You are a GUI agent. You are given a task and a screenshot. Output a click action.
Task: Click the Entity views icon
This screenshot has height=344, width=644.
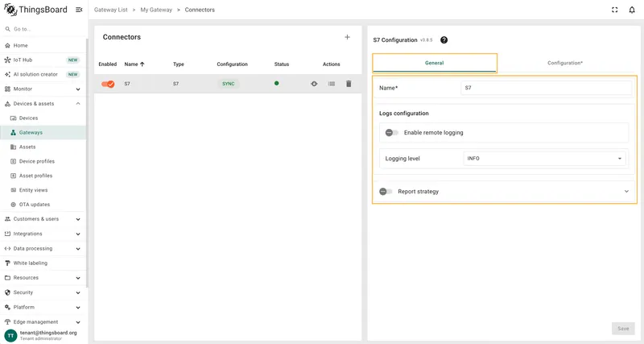tap(13, 190)
